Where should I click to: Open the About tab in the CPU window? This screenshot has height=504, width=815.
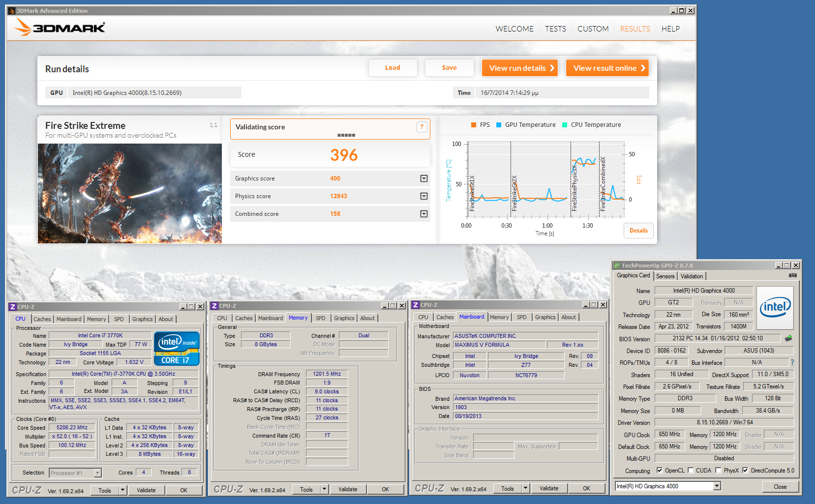pyautogui.click(x=166, y=319)
